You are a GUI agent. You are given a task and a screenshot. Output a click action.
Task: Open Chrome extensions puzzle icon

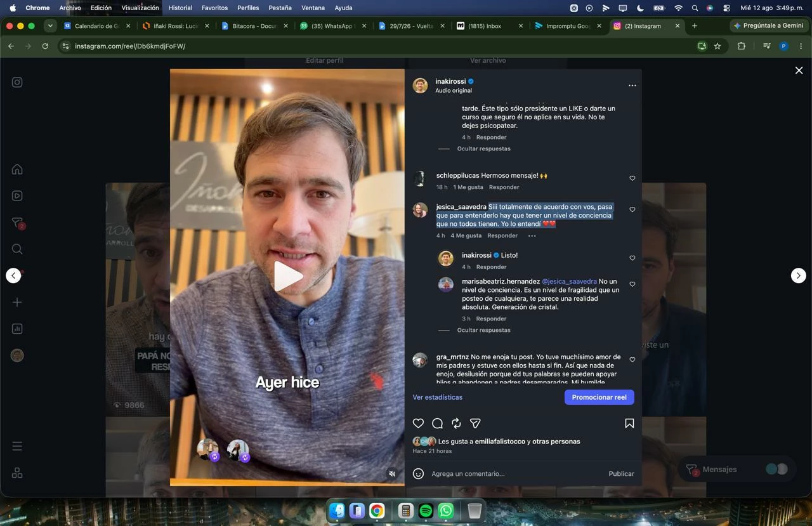click(741, 46)
